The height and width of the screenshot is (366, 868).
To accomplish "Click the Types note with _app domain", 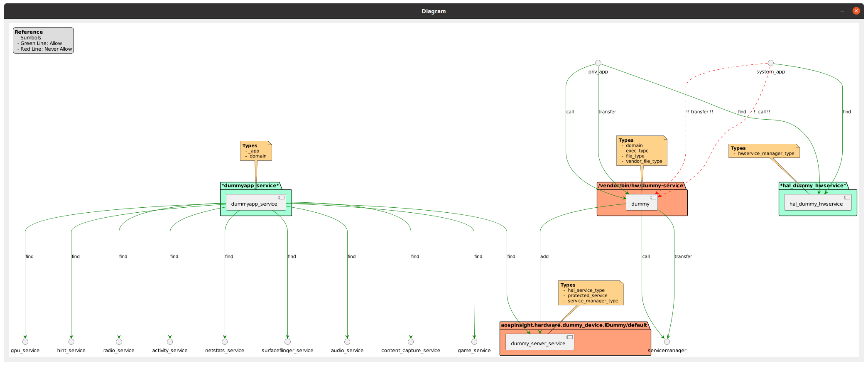I will coord(256,151).
